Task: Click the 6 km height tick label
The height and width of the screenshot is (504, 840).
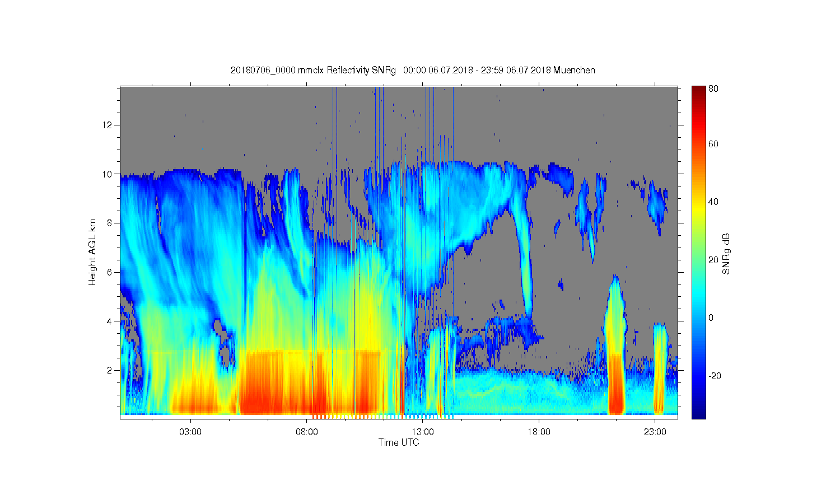Action: click(110, 272)
